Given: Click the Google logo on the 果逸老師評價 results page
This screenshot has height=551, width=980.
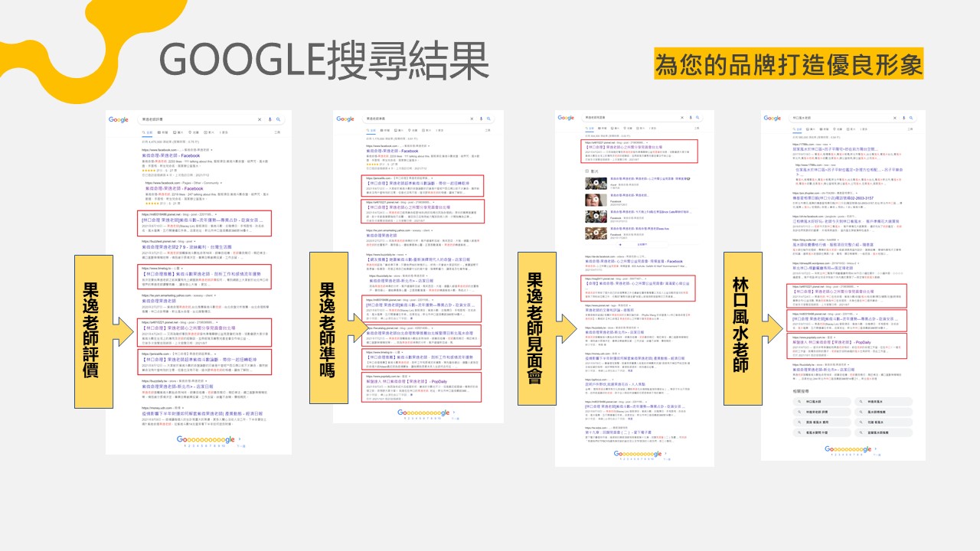Looking at the screenshot, I should tap(119, 119).
